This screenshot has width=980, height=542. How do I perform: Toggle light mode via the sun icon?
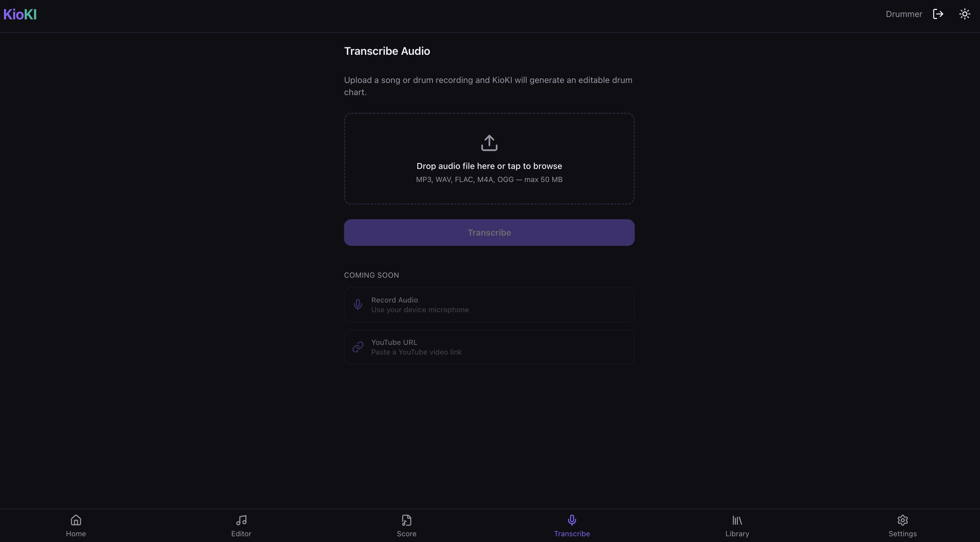tap(965, 14)
